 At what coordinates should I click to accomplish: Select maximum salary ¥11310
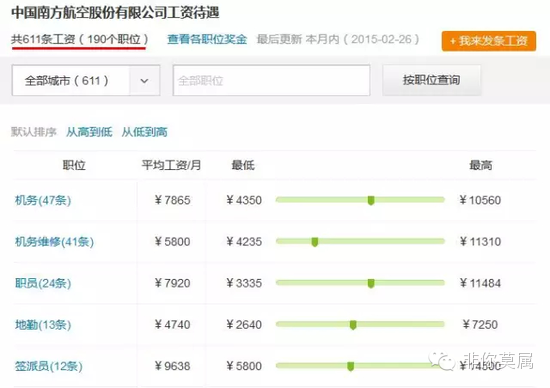[480, 241]
